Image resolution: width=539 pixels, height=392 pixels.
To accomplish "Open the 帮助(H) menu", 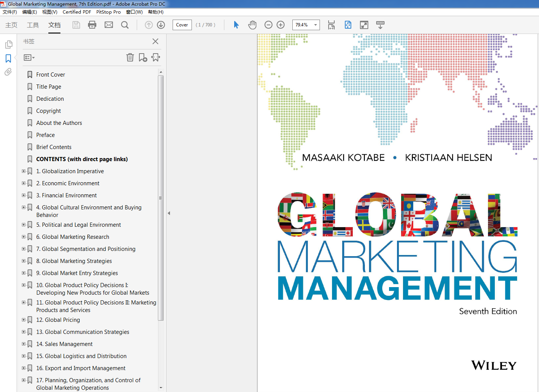I will 156,12.
